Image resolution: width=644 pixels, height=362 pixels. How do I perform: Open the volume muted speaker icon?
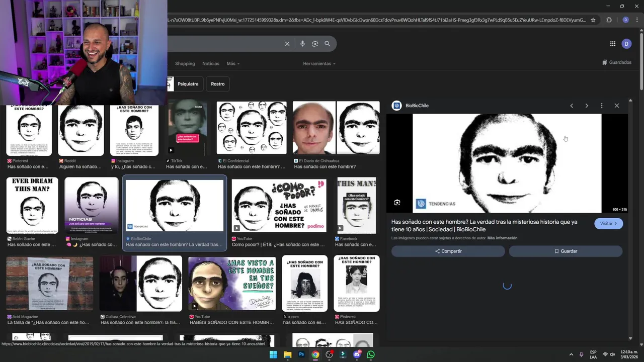613,354
